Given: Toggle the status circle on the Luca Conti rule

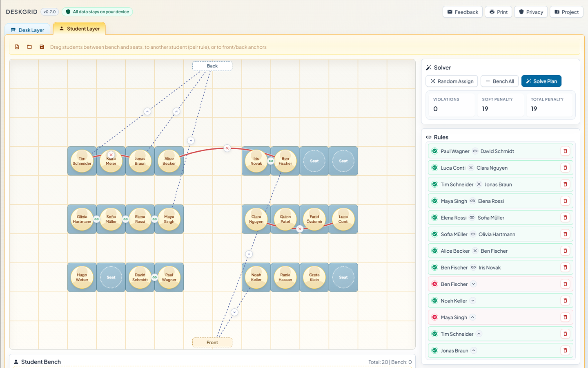Looking at the screenshot, I should point(434,168).
